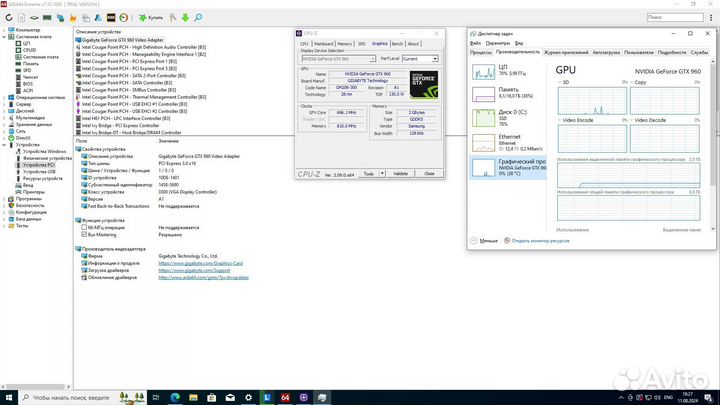Image resolution: width=720 pixels, height=405 pixels.
Task: Open AIDA64 kebab menu at top right
Action: pyautogui.click(x=711, y=17)
